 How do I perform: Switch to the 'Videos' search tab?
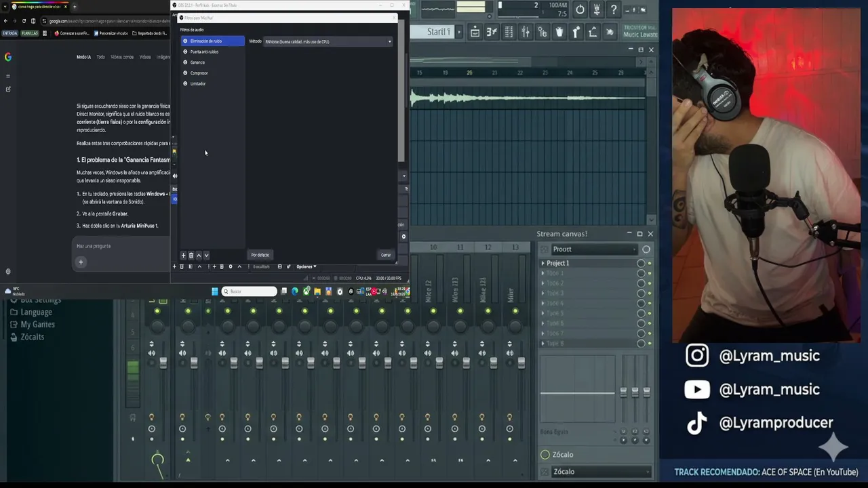tap(145, 57)
